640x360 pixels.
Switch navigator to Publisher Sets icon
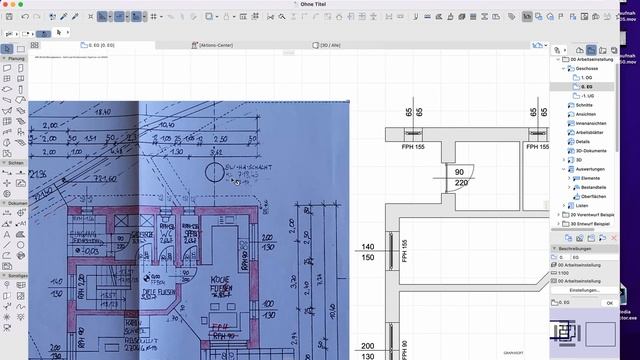(614, 50)
